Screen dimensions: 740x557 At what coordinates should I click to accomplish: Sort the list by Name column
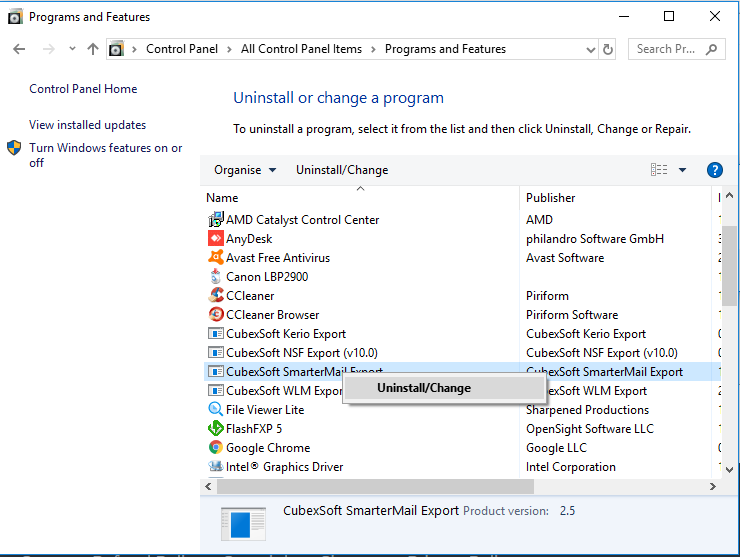coord(362,198)
